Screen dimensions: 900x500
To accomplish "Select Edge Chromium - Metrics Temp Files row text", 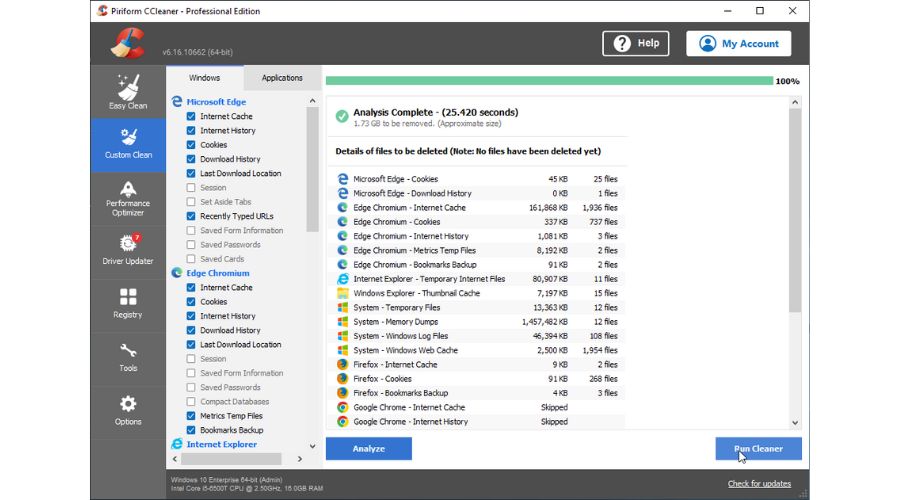I will (x=414, y=250).
